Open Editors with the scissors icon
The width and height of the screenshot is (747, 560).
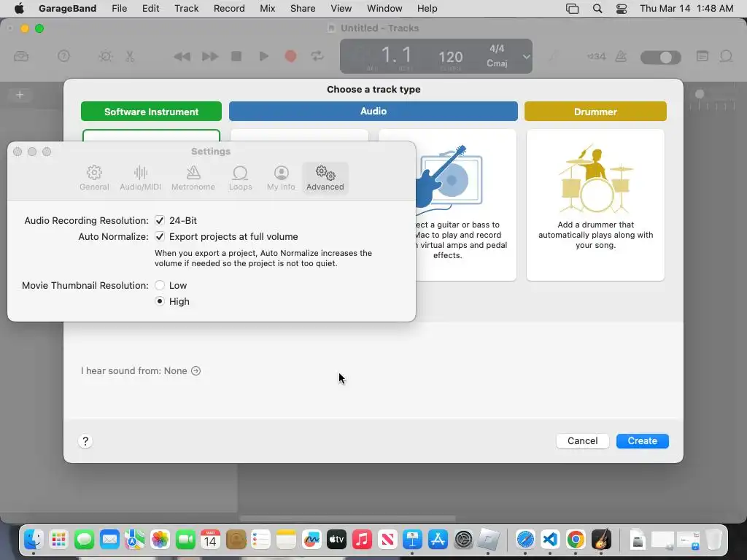pyautogui.click(x=130, y=56)
